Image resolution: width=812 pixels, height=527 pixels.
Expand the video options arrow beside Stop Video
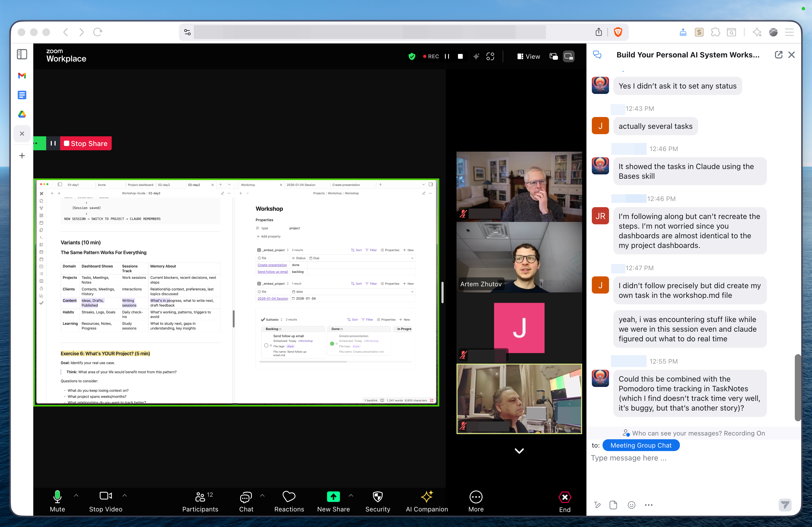click(125, 495)
